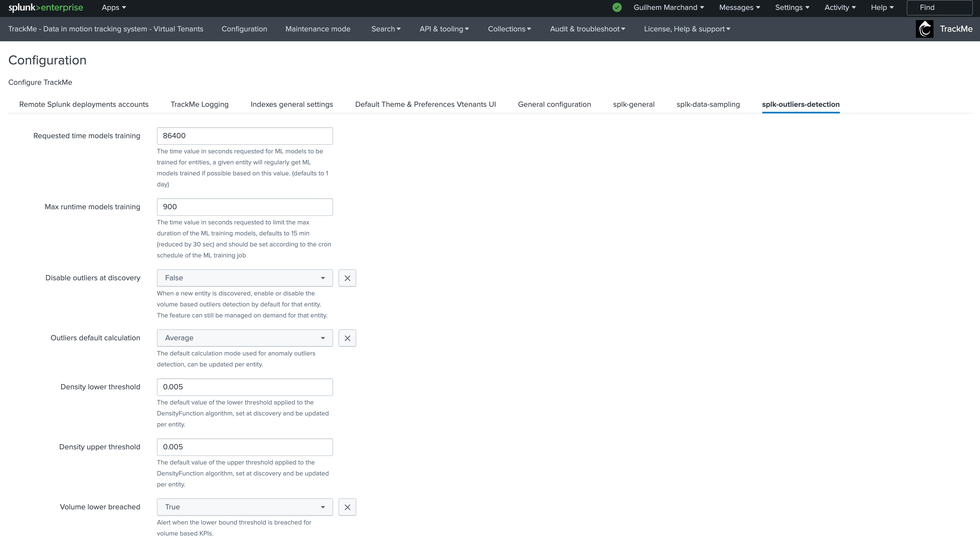
Task: Open the Apps dropdown menu
Action: [114, 8]
